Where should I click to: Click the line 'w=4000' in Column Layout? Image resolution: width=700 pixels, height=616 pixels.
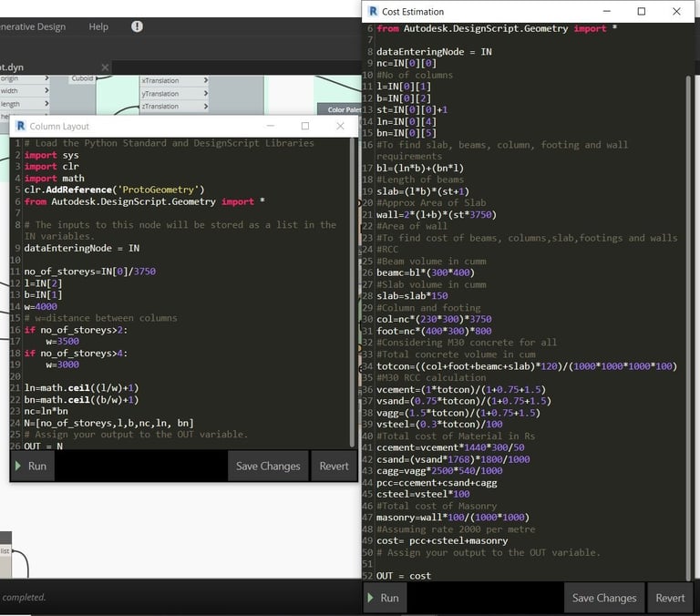pyautogui.click(x=41, y=307)
